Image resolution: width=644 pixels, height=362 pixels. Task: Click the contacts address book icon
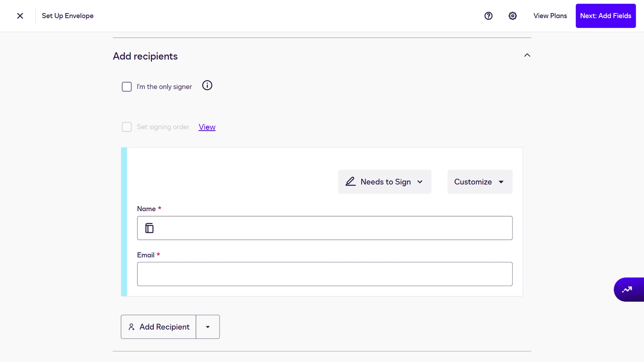pyautogui.click(x=149, y=228)
